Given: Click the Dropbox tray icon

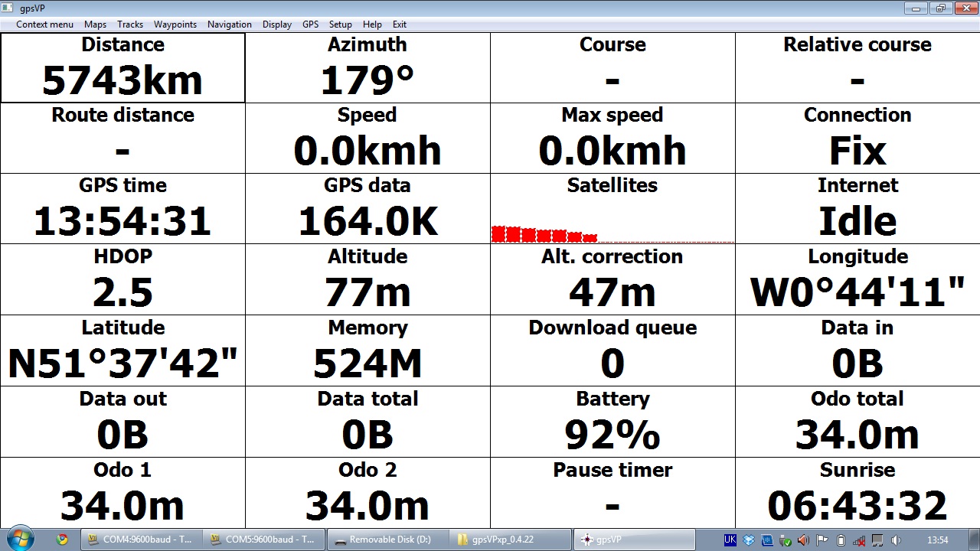Looking at the screenshot, I should tap(749, 540).
